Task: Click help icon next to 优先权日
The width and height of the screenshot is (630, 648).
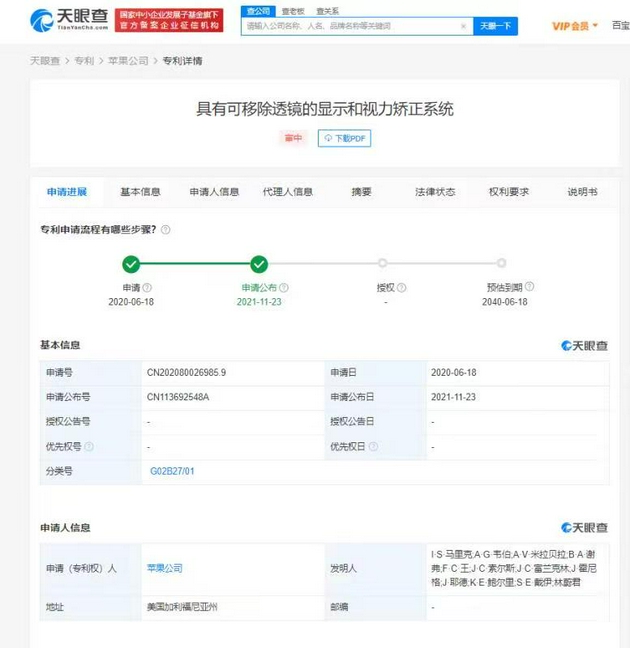Action: point(373,446)
